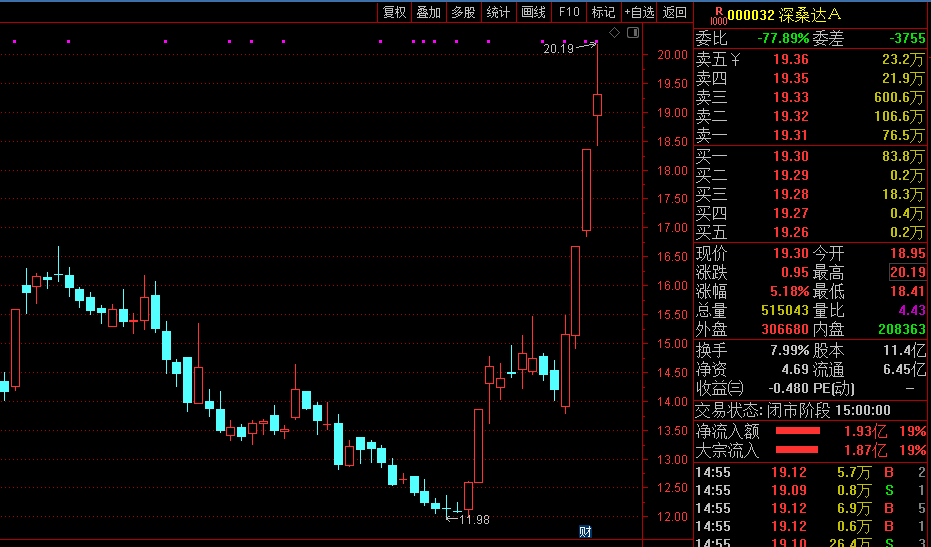The image size is (931, 547).
Task: Click the 20.19 high price arrow marker
Action: 570,48
